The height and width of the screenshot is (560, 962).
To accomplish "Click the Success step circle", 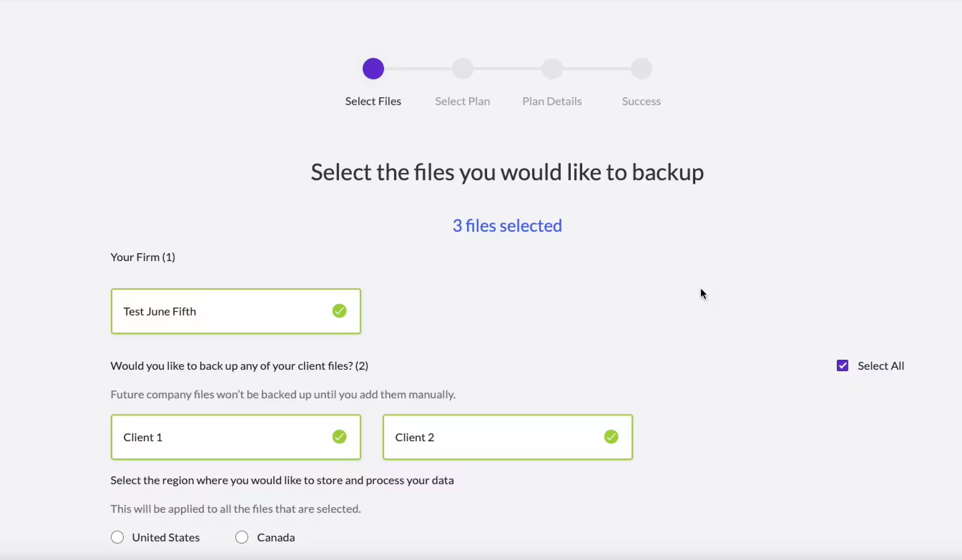I will point(641,69).
